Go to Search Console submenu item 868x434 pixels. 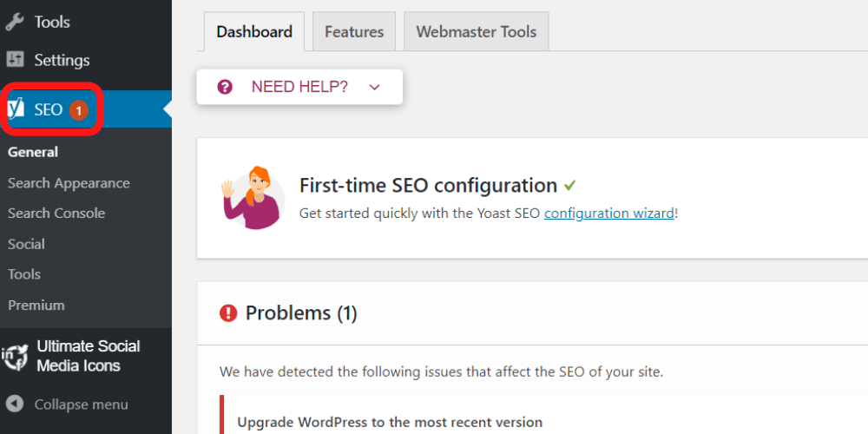(x=56, y=214)
